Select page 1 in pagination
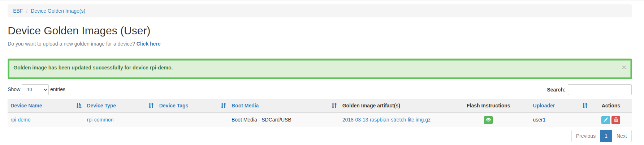Screen dimensions: 644x145 click(606, 136)
